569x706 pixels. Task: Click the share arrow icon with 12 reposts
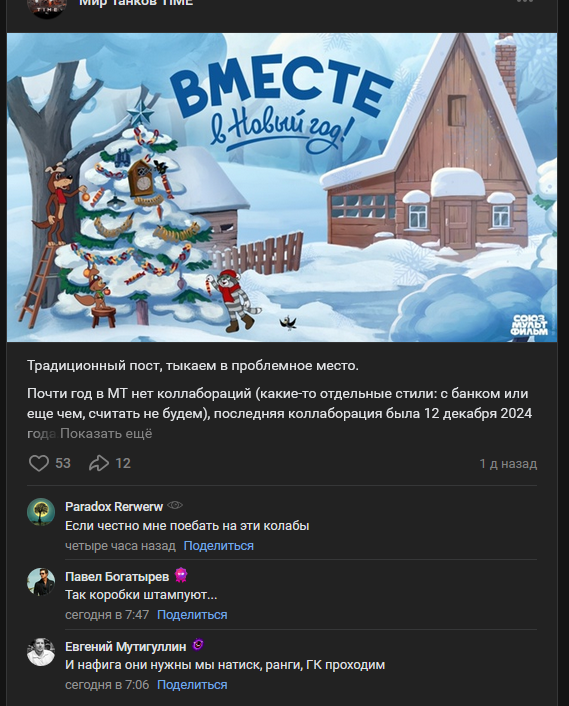pos(99,463)
